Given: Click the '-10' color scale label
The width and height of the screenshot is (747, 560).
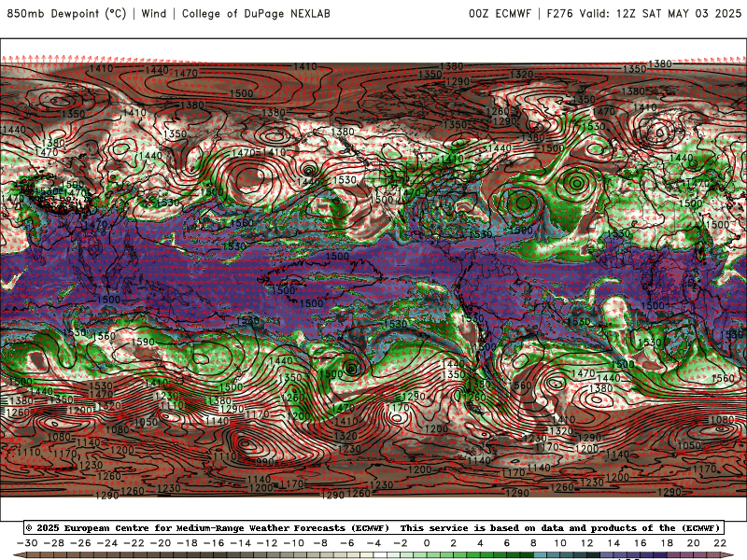Looking at the screenshot, I should (x=294, y=543).
